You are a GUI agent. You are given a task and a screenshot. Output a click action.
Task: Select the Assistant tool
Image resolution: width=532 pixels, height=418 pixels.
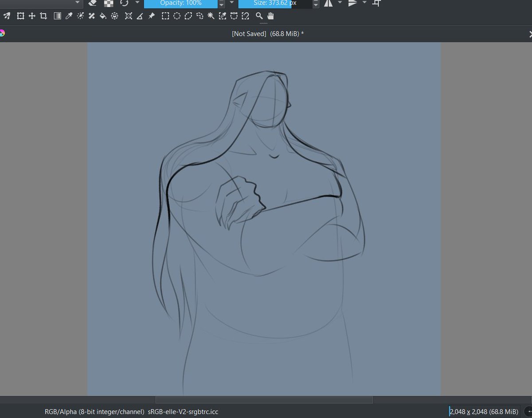pyautogui.click(x=129, y=16)
